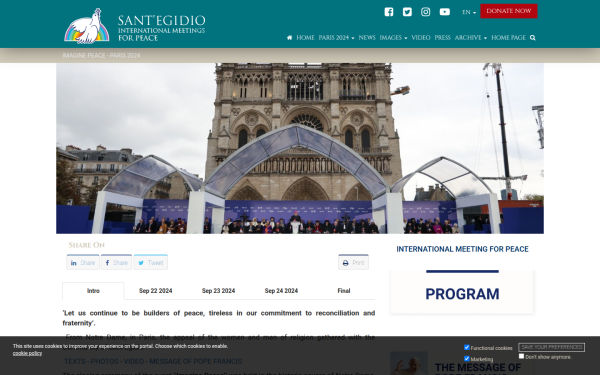Open the EN language dropdown
Viewport: 600px width, 375px height.
coord(469,12)
